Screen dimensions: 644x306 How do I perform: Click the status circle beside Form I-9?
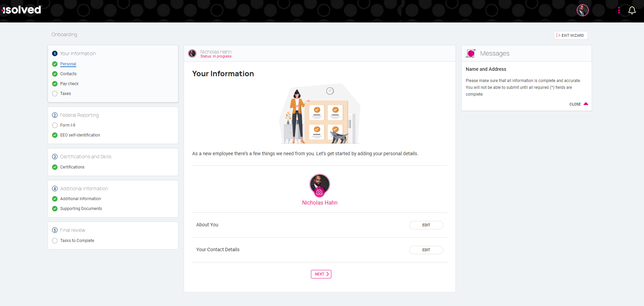click(55, 125)
